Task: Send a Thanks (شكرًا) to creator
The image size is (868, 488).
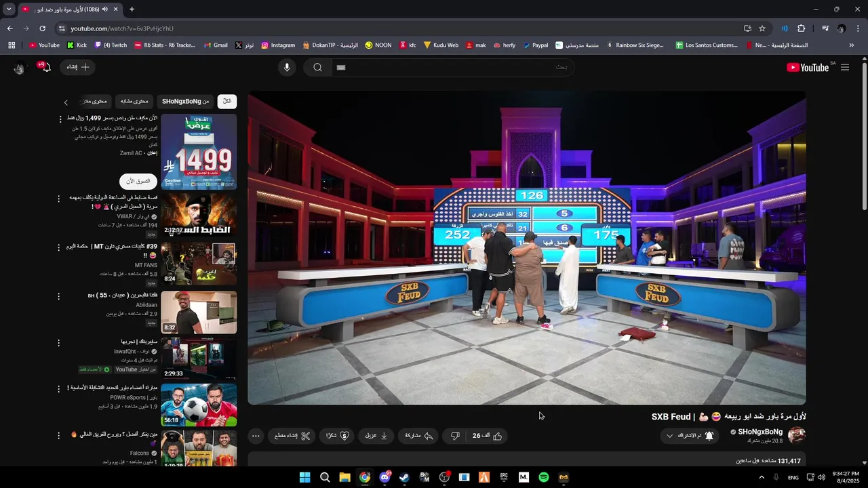Action: point(338,436)
